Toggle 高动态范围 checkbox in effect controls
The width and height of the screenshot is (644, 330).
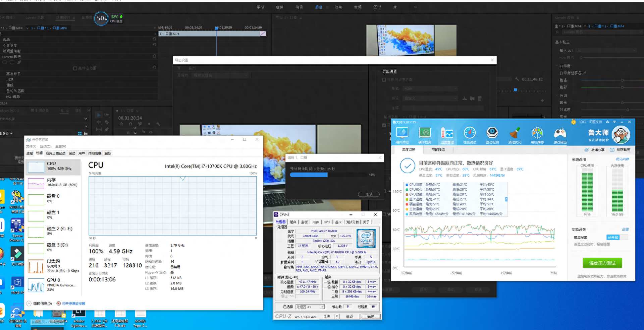tap(75, 68)
